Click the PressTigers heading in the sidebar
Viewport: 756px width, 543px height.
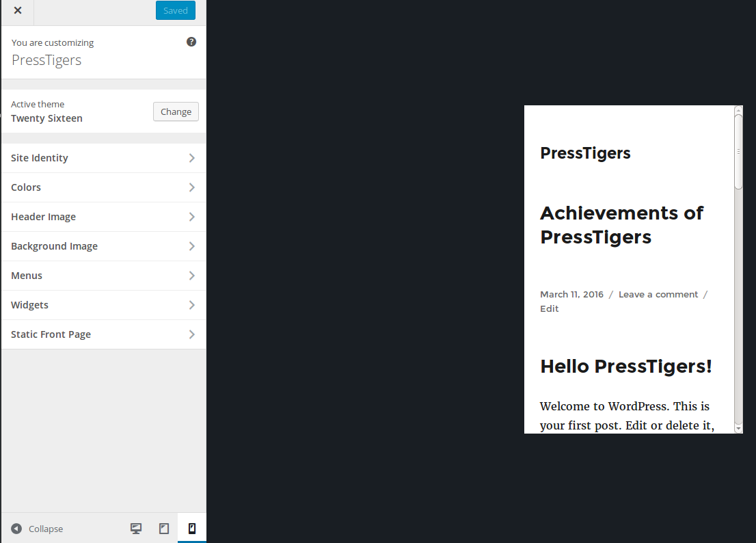tap(46, 60)
